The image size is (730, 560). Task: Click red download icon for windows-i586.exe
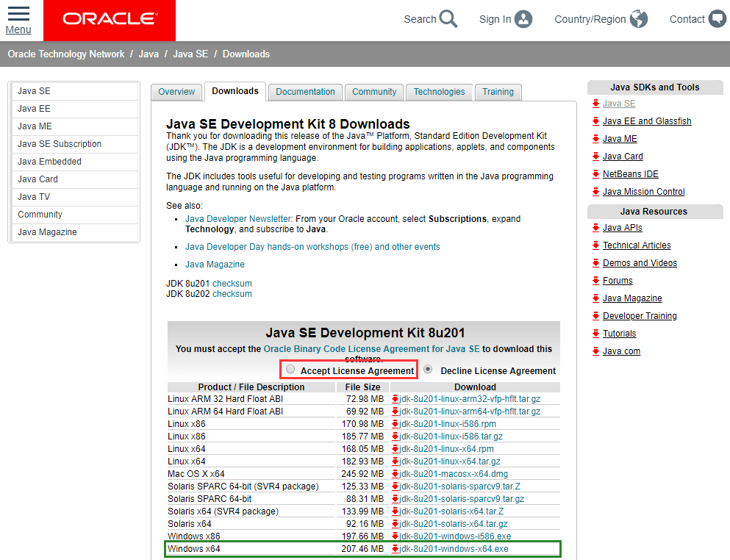pos(395,536)
